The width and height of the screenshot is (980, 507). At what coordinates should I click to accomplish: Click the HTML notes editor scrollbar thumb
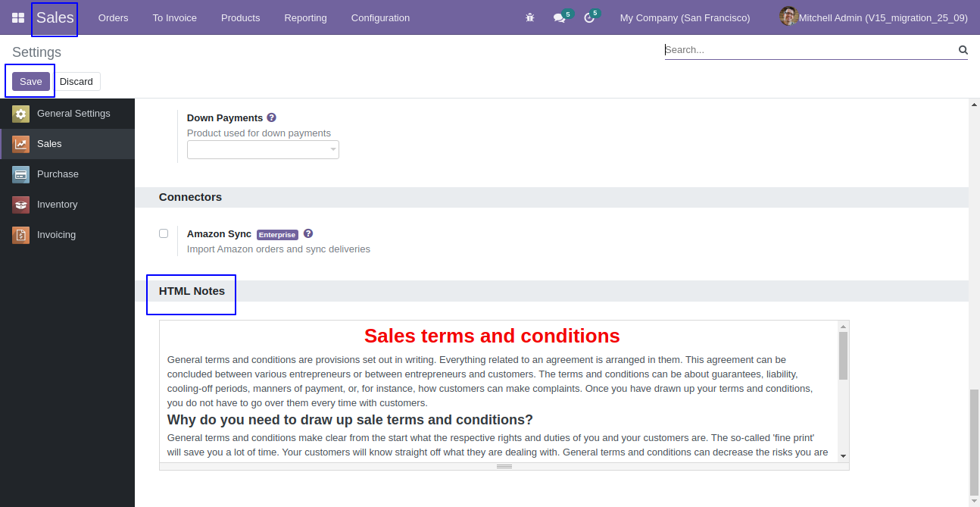click(843, 355)
